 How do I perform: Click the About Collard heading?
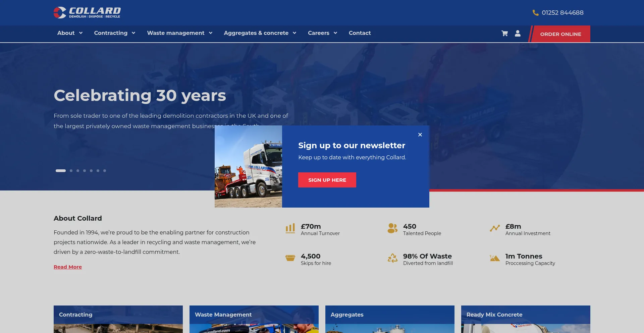tap(78, 218)
